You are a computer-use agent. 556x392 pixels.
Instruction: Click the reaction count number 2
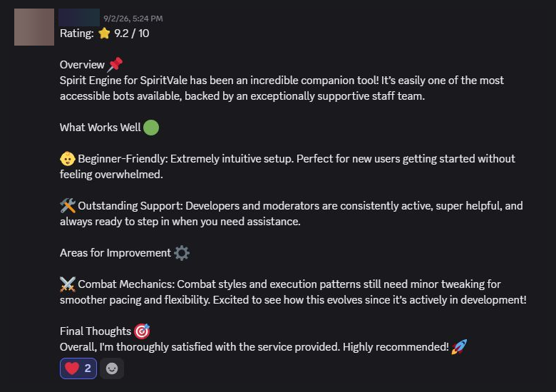(88, 368)
